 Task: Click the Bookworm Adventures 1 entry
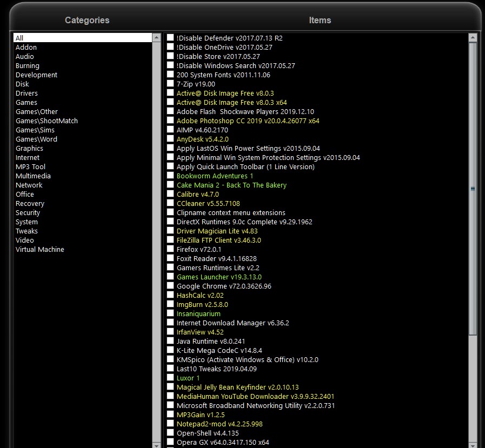[215, 176]
